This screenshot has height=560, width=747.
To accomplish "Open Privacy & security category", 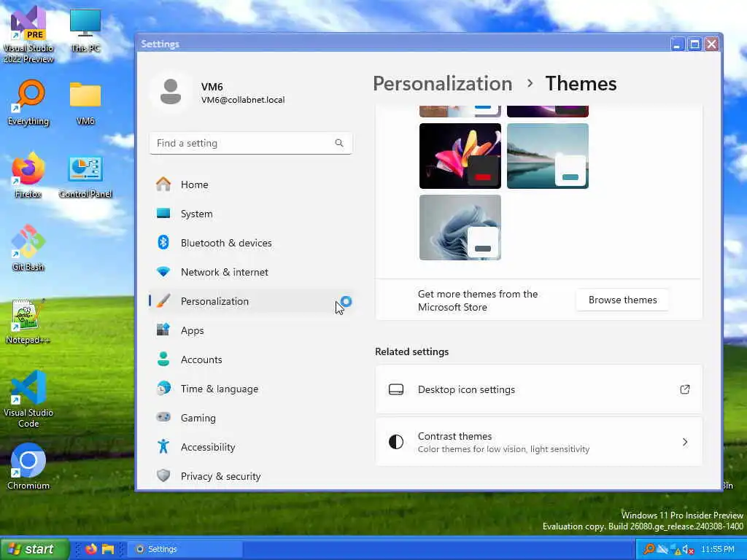I will [x=251, y=476].
